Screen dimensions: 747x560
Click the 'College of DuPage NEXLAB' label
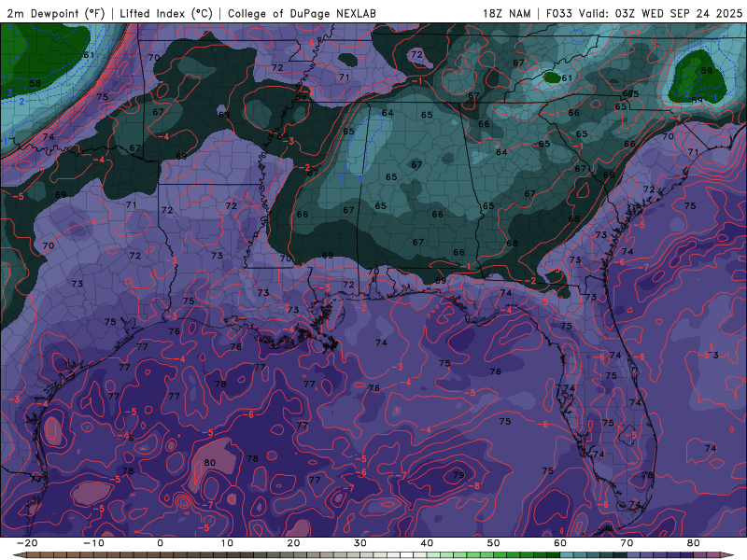tap(302, 13)
